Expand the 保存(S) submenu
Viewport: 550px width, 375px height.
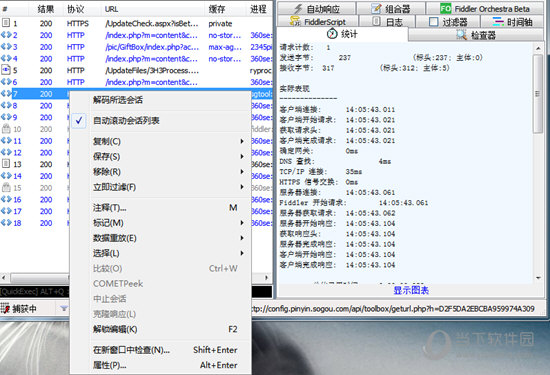[x=161, y=156]
